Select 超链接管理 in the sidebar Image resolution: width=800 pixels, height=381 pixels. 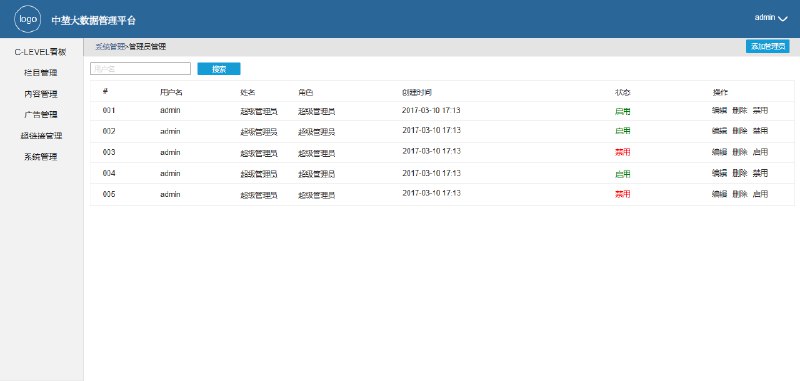[41, 136]
